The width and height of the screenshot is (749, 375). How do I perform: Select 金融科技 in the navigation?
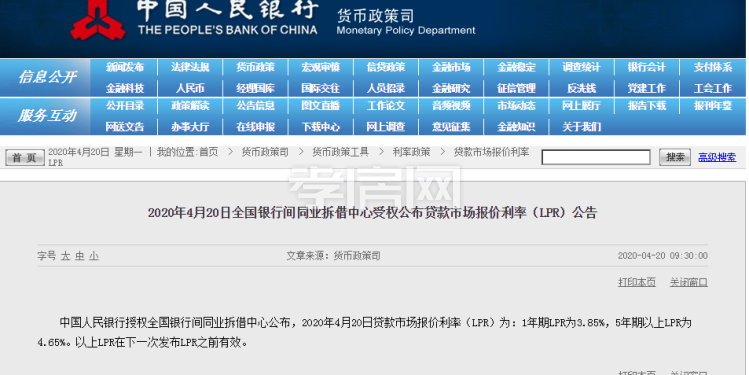pyautogui.click(x=125, y=88)
